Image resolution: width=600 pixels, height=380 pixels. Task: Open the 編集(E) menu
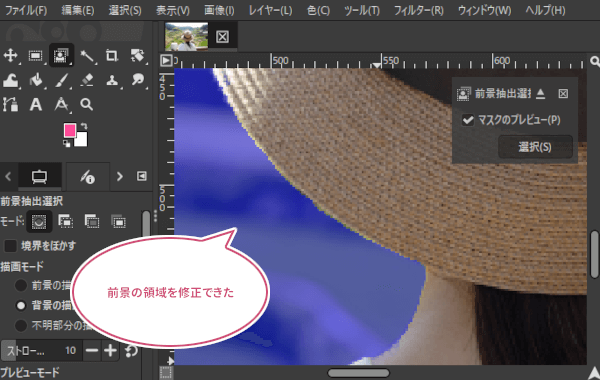78,10
